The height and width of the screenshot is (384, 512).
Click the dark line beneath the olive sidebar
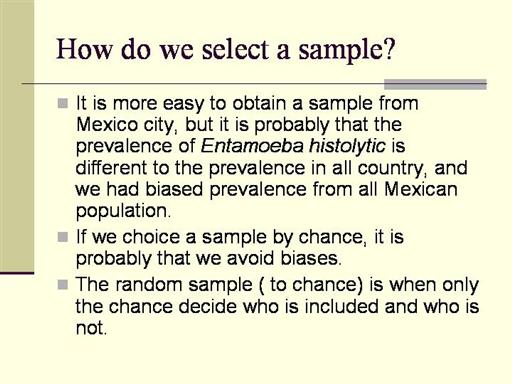tap(17, 273)
